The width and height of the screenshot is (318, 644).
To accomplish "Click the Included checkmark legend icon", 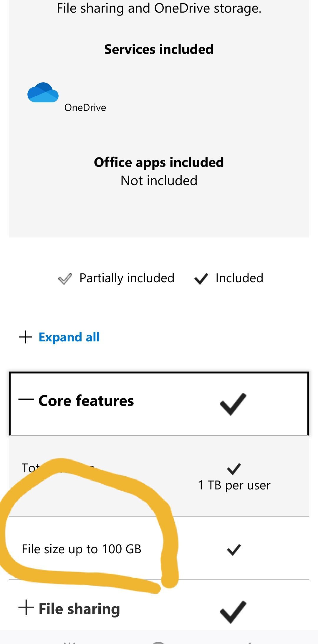I will click(x=201, y=279).
